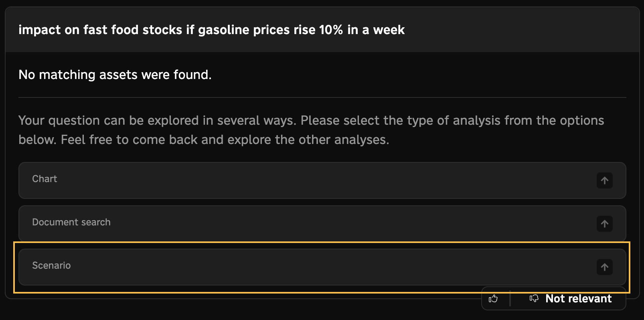Click the analysis instructions paragraph text

click(311, 130)
